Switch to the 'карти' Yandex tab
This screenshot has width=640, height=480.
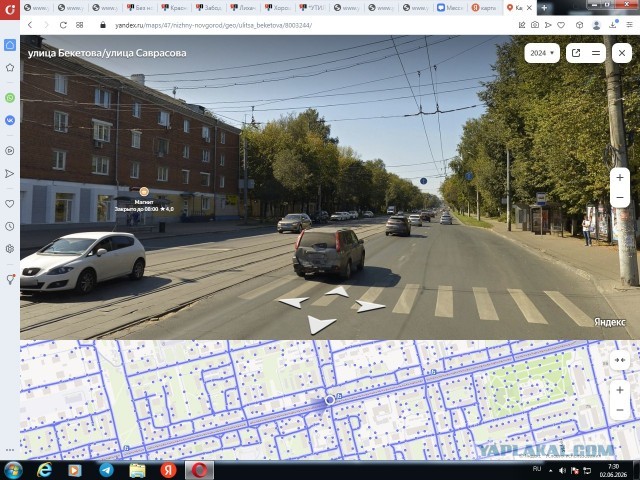tap(484, 8)
